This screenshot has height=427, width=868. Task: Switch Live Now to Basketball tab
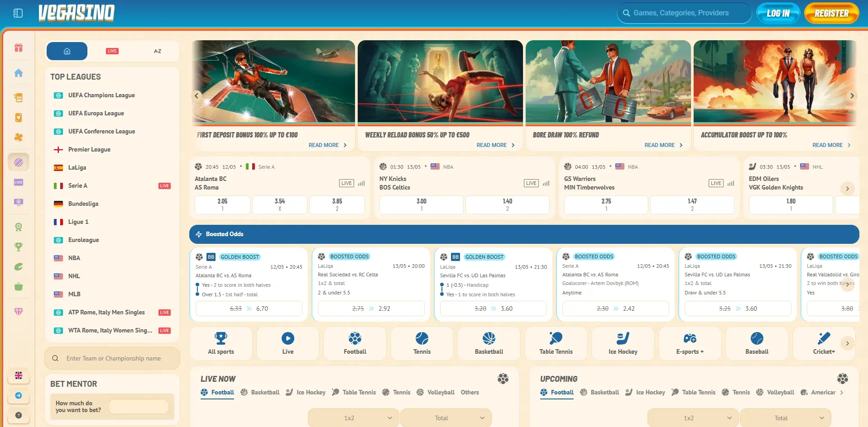(x=260, y=393)
